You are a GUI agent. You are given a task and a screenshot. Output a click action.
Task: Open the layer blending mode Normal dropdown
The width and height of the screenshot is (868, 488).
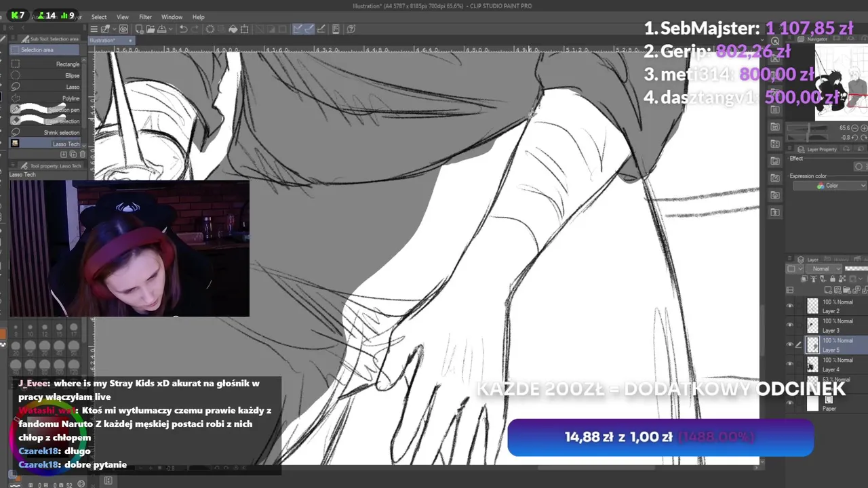(823, 268)
